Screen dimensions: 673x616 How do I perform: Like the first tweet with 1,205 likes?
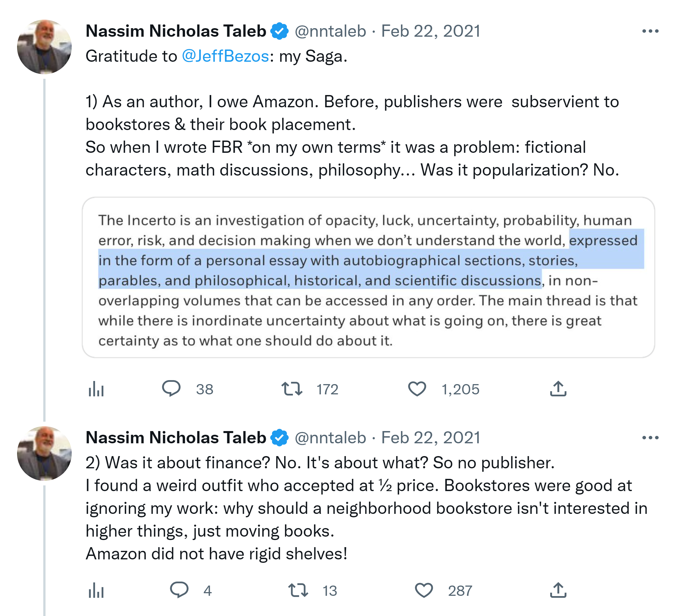click(417, 389)
